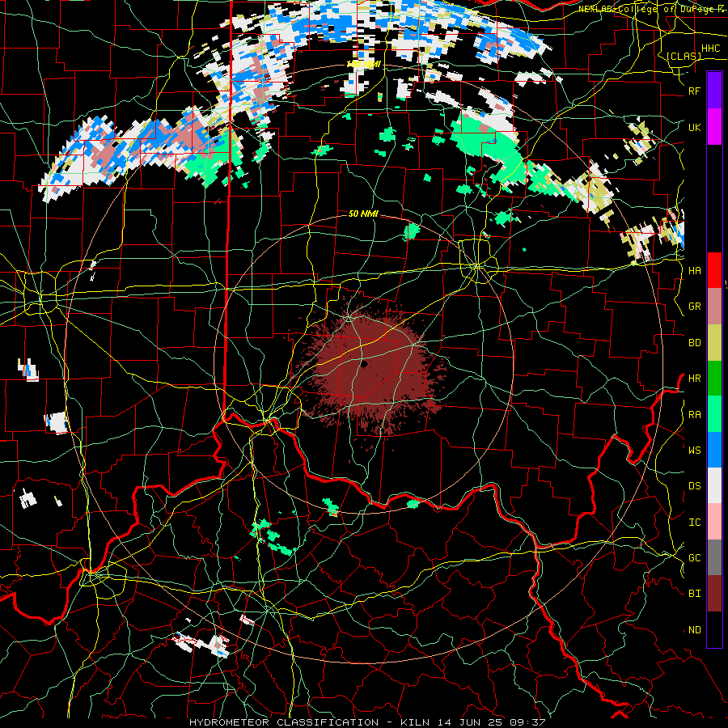Click the UK legend label
Image resolution: width=728 pixels, height=728 pixels.
(694, 127)
